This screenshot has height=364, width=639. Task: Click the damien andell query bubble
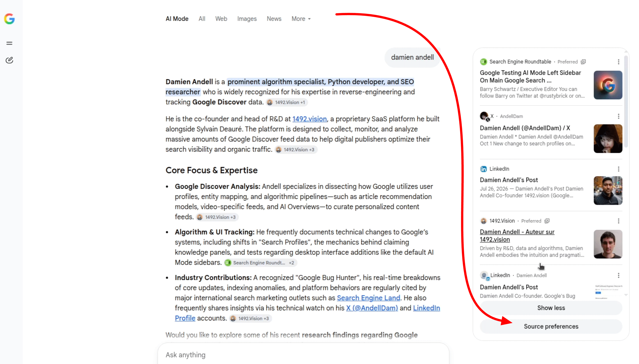pyautogui.click(x=412, y=57)
